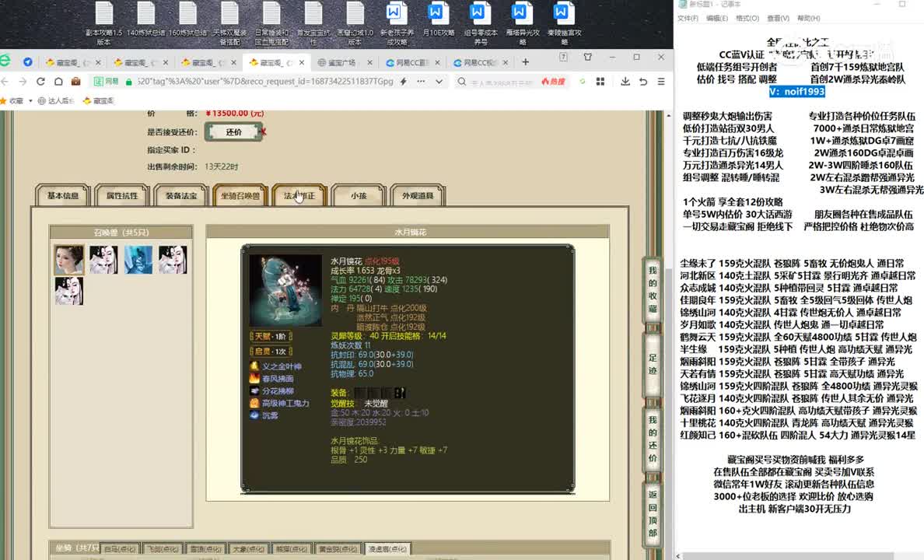
Task: Click the 返回顶部 side button
Action: coord(653,513)
